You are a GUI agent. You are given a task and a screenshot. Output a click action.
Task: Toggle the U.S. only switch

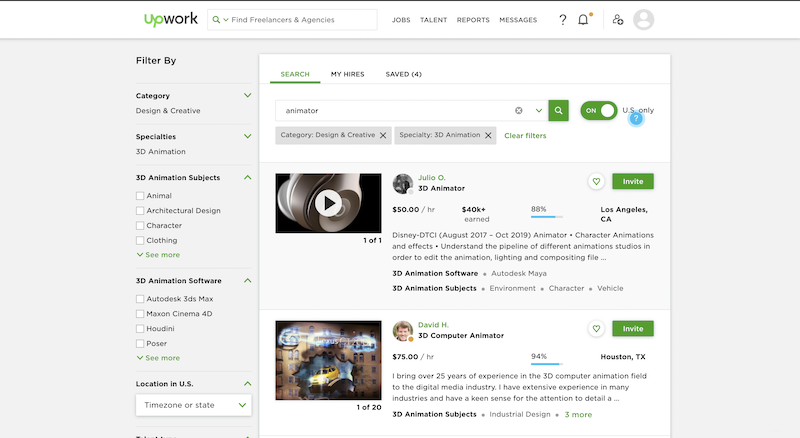pyautogui.click(x=599, y=110)
